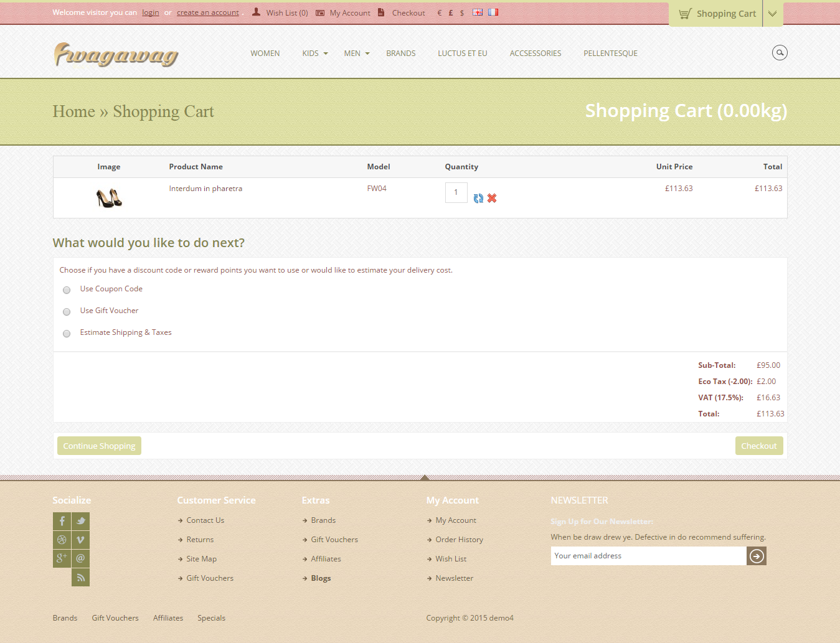This screenshot has width=840, height=643.
Task: Switch language with the English flag
Action: [x=478, y=12]
